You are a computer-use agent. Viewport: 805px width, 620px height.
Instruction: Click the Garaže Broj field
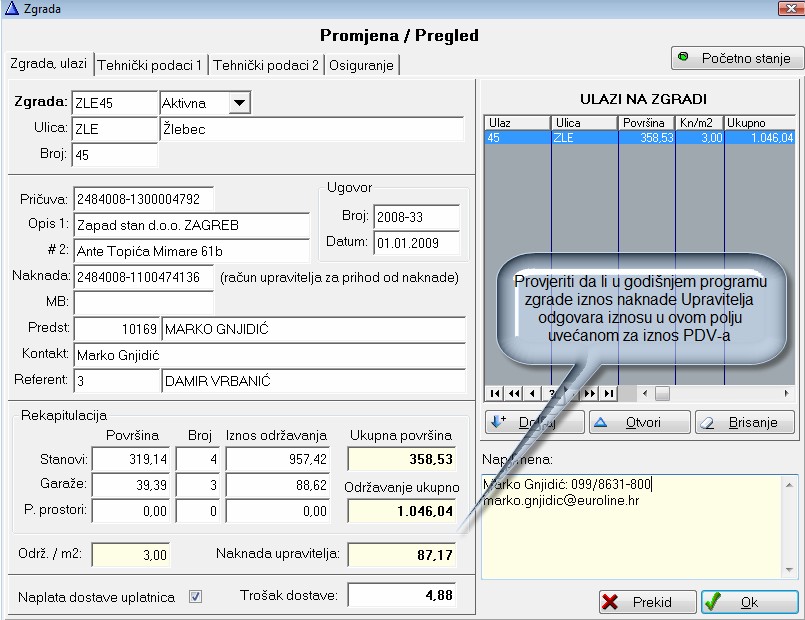coord(198,485)
